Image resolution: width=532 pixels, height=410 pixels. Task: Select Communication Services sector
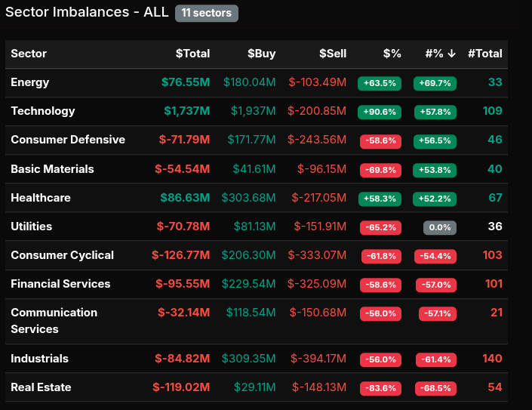coord(54,321)
